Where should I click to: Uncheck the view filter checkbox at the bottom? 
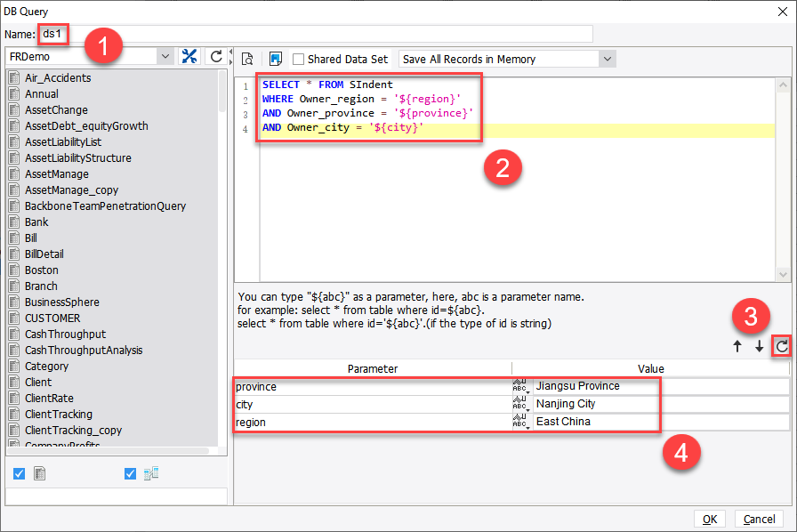(129, 473)
